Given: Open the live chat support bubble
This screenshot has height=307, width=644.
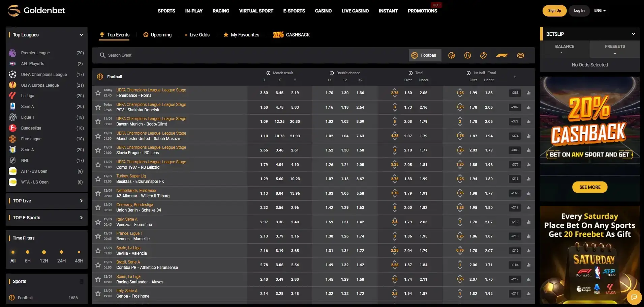Looking at the screenshot, I should pyautogui.click(x=634, y=297).
